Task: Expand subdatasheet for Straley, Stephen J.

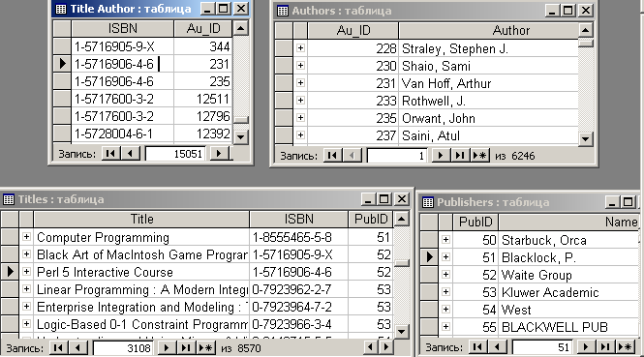Action: [x=300, y=48]
